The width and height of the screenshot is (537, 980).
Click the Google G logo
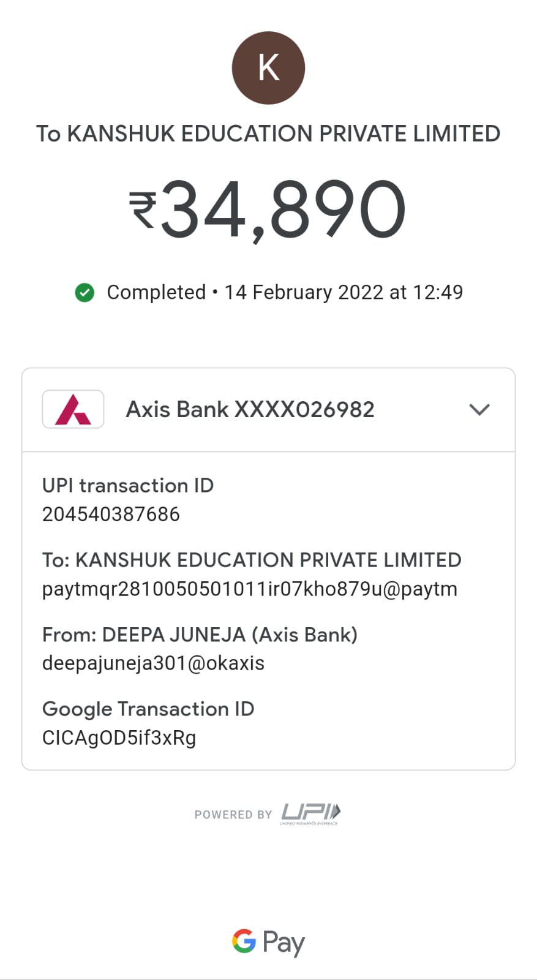244,941
